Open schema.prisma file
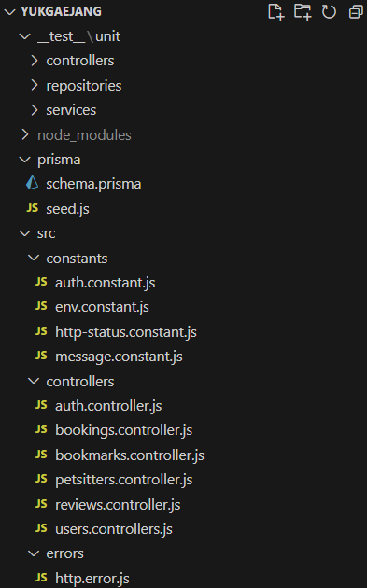 coord(93,184)
